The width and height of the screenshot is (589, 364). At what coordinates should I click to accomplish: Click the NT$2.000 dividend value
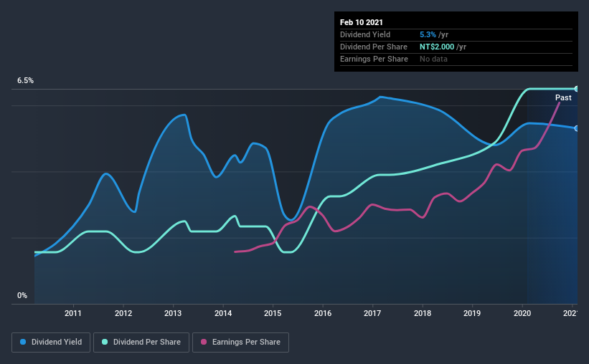point(437,47)
